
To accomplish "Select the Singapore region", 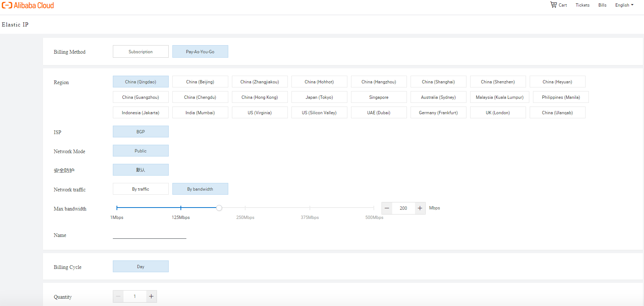I will 379,97.
